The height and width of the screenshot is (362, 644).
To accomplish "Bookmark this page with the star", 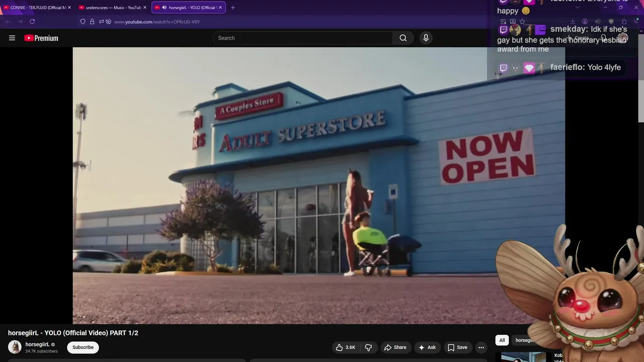I will click(522, 22).
